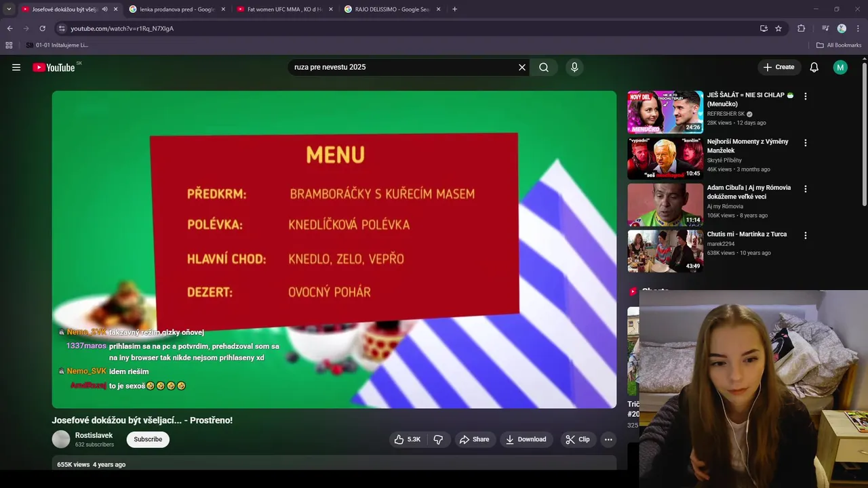The height and width of the screenshot is (488, 868).
Task: Open the REFRESHER SK channel link
Action: point(726,114)
